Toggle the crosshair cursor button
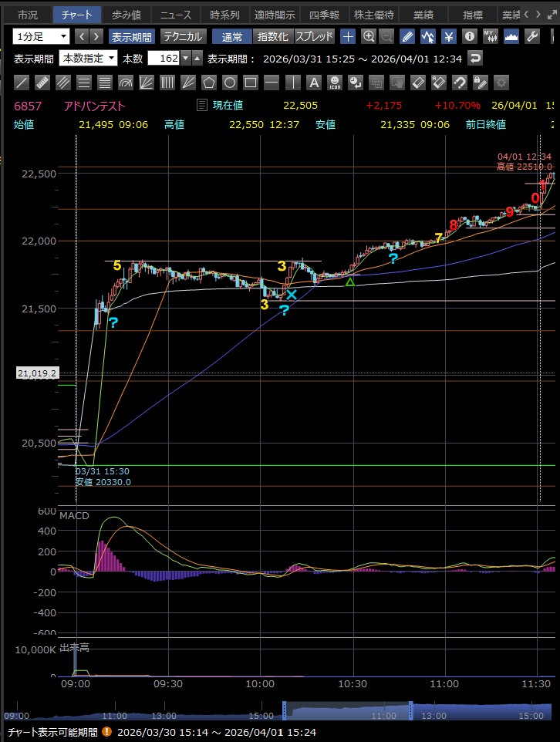The image size is (560, 742). click(349, 36)
